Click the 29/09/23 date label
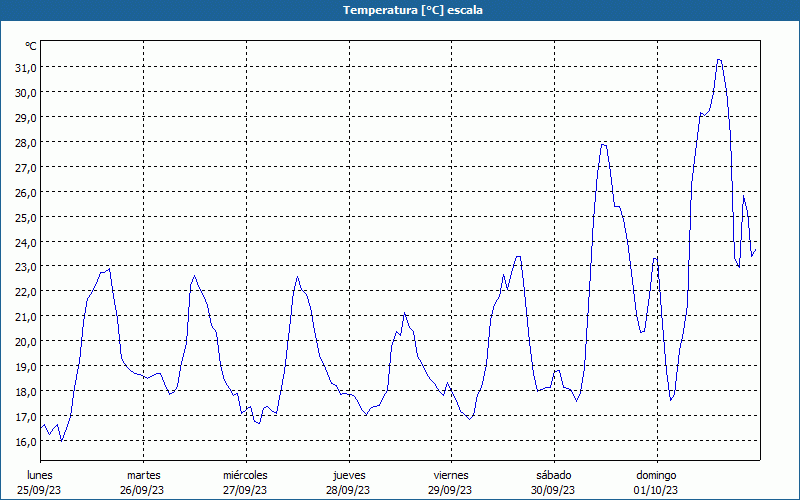 tap(450, 490)
